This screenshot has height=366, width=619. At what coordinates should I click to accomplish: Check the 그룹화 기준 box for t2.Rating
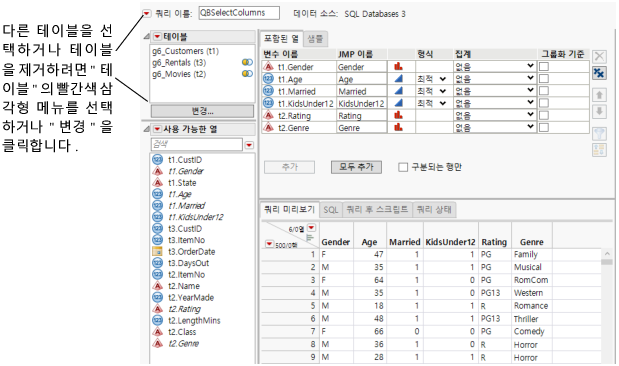[544, 115]
